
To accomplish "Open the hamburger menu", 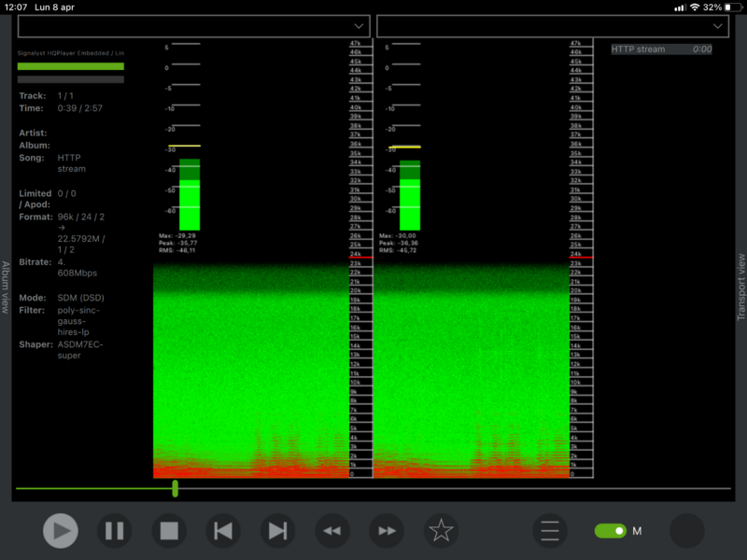I will coord(550,531).
